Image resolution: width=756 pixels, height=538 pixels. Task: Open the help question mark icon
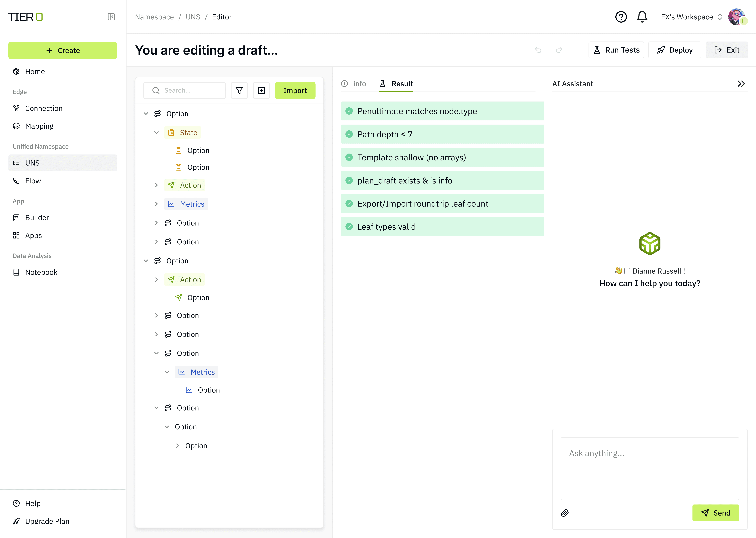[x=621, y=17]
